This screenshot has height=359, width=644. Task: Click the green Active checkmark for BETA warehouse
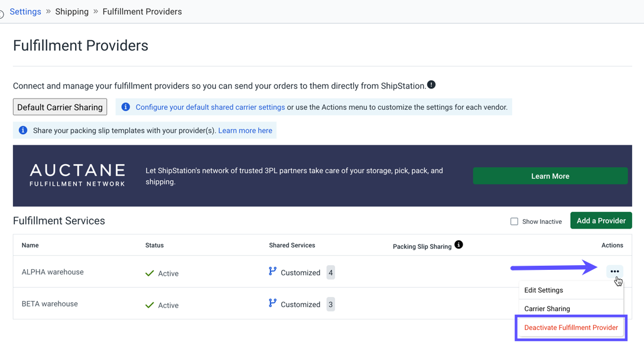click(x=149, y=305)
